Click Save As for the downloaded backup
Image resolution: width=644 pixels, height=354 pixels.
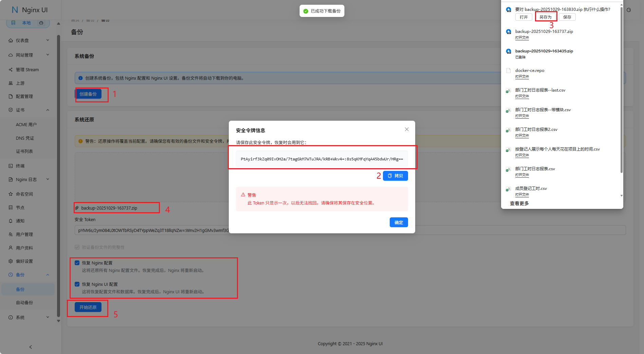[545, 17]
